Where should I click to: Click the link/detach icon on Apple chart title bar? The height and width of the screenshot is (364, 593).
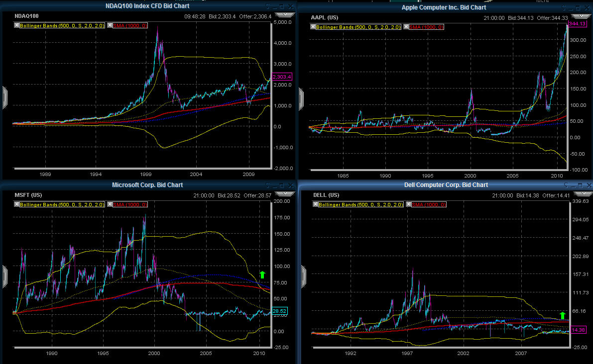pos(565,6)
